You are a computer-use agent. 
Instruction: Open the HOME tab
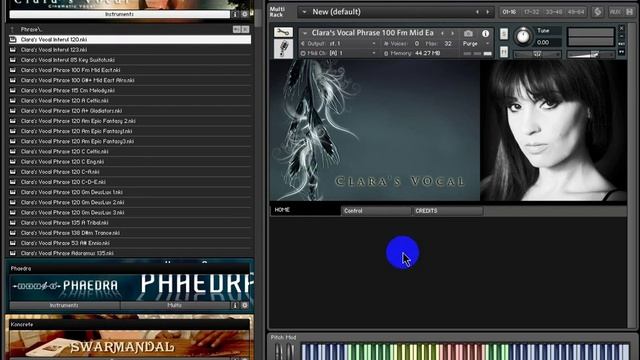pos(305,210)
